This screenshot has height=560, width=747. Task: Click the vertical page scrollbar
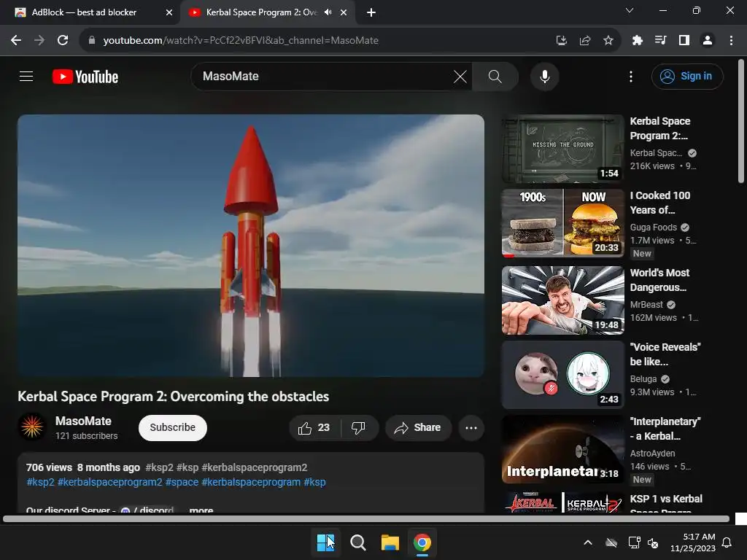tap(741, 122)
